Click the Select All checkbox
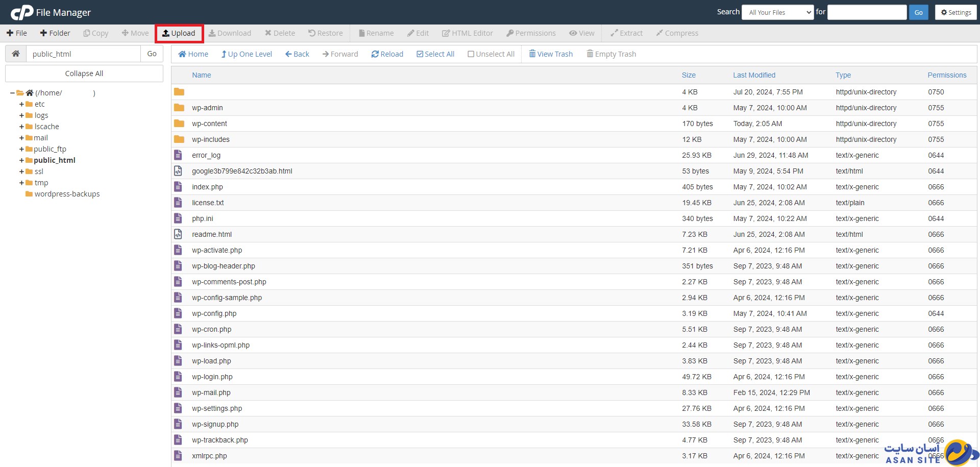980x467 pixels. tap(420, 54)
